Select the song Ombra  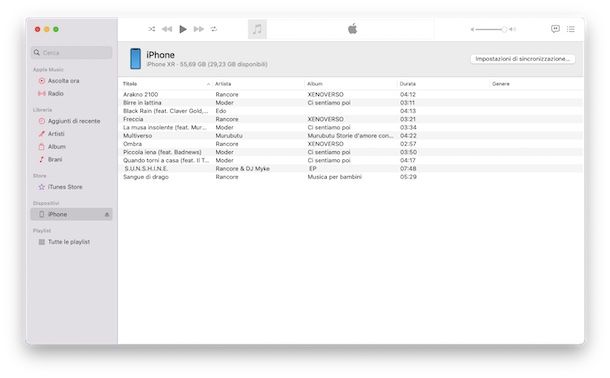(132, 144)
